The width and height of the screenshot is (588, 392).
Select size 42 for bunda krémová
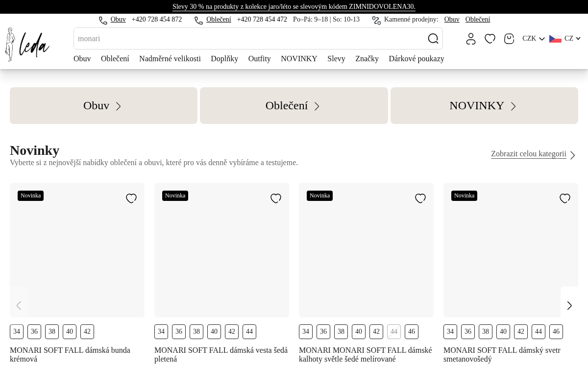pyautogui.click(x=87, y=332)
